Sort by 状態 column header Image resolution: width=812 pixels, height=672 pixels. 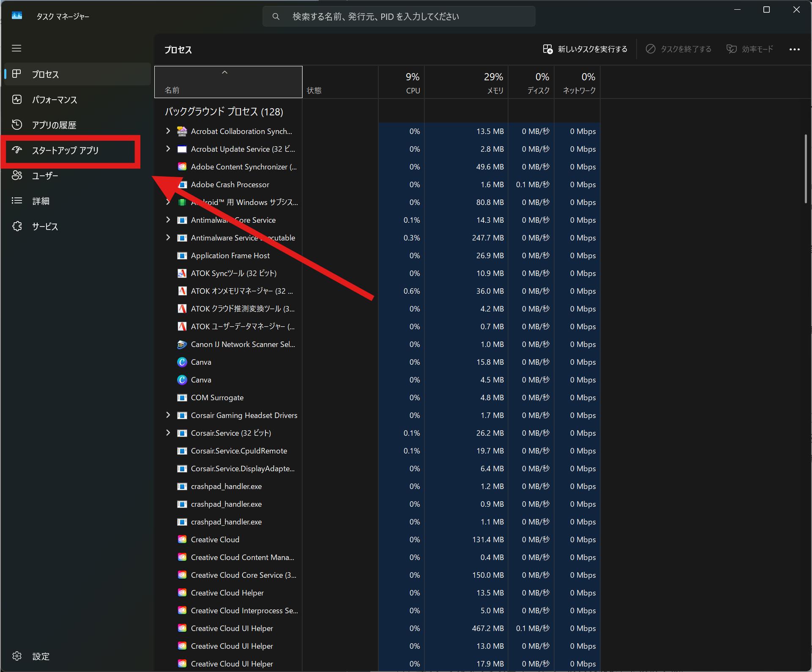click(340, 82)
